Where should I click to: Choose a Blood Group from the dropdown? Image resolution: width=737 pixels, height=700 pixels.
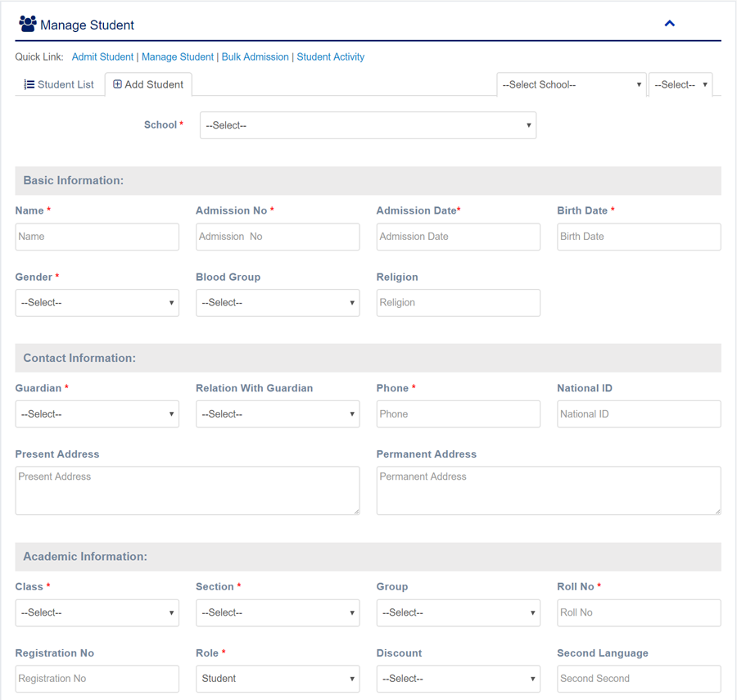pos(278,303)
